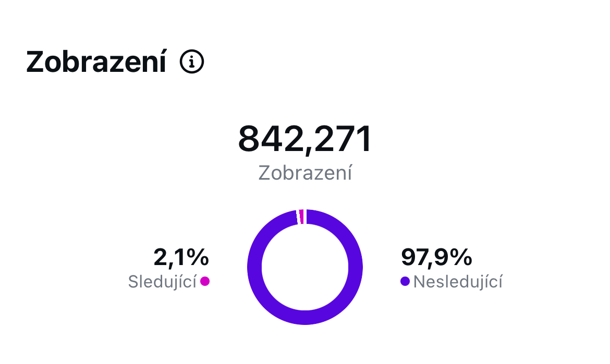Select the 97,9% non-followers percentage
Image resolution: width=610 pixels, height=364 pixels.
(x=436, y=257)
